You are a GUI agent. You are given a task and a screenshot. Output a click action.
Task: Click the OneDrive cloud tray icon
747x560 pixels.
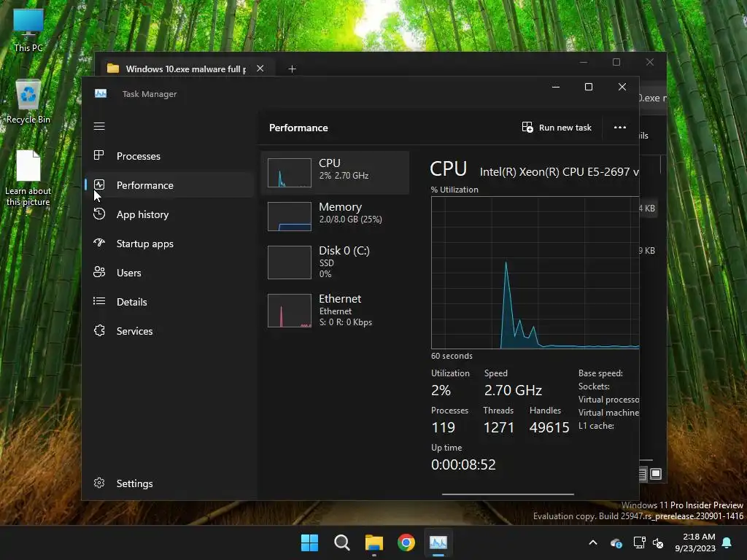[616, 542]
